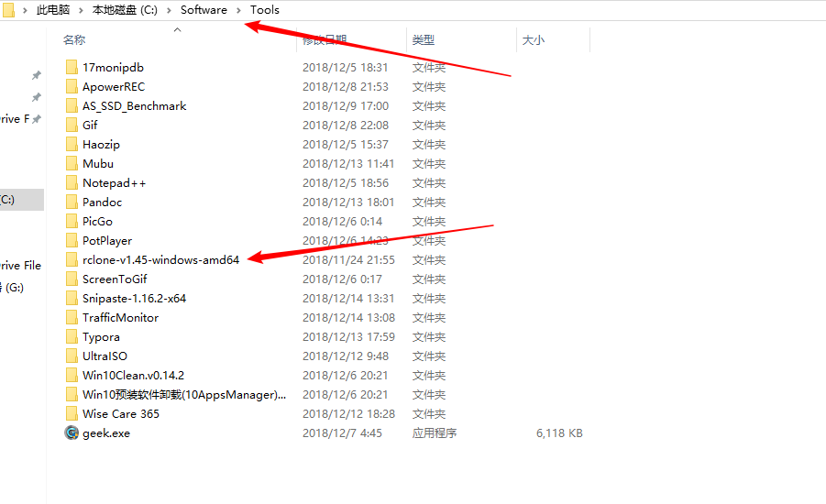Select the geek.exe file name
The width and height of the screenshot is (826, 504).
(x=106, y=433)
